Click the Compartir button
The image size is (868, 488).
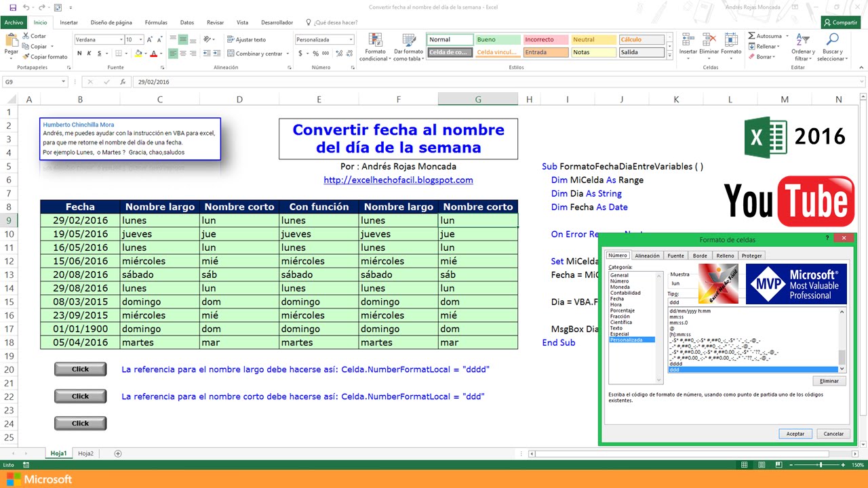point(840,22)
